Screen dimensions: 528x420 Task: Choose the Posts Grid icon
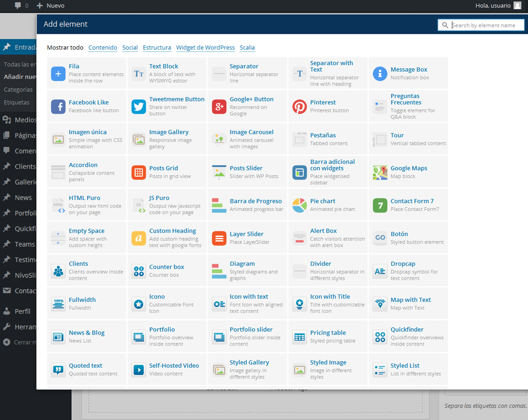(138, 173)
